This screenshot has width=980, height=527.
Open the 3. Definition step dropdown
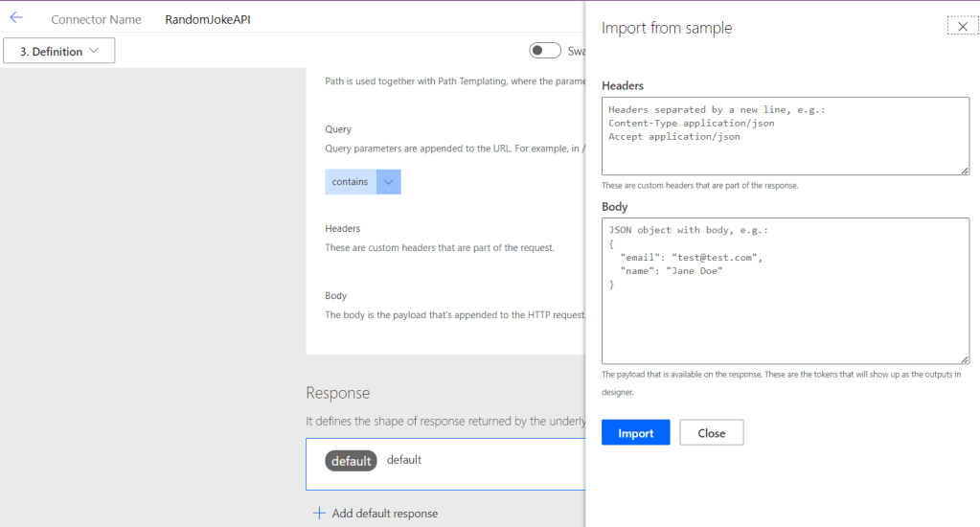[x=59, y=51]
